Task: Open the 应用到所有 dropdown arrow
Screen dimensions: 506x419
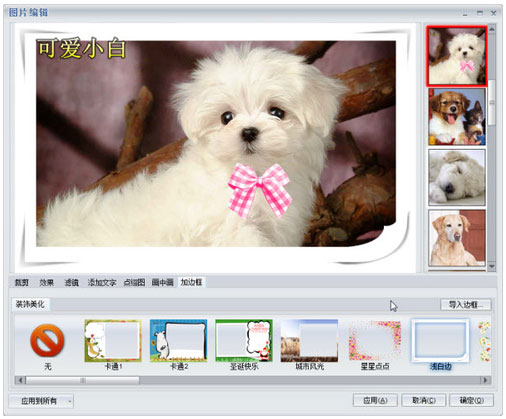Action: (x=70, y=401)
